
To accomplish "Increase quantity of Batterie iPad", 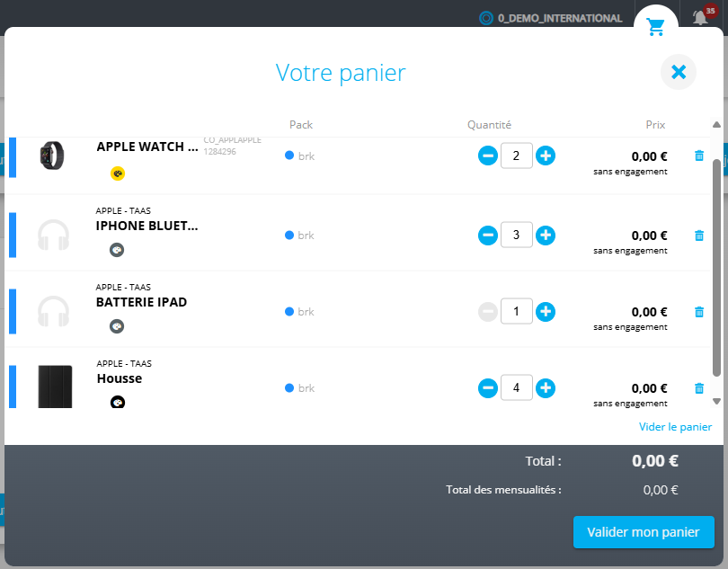I will click(x=546, y=312).
